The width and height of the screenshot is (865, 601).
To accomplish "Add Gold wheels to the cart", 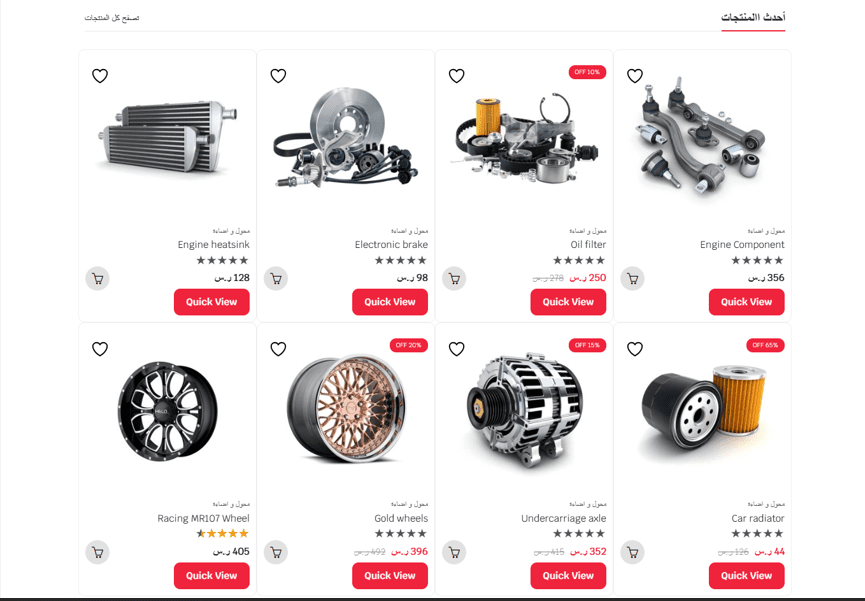I will pyautogui.click(x=276, y=552).
